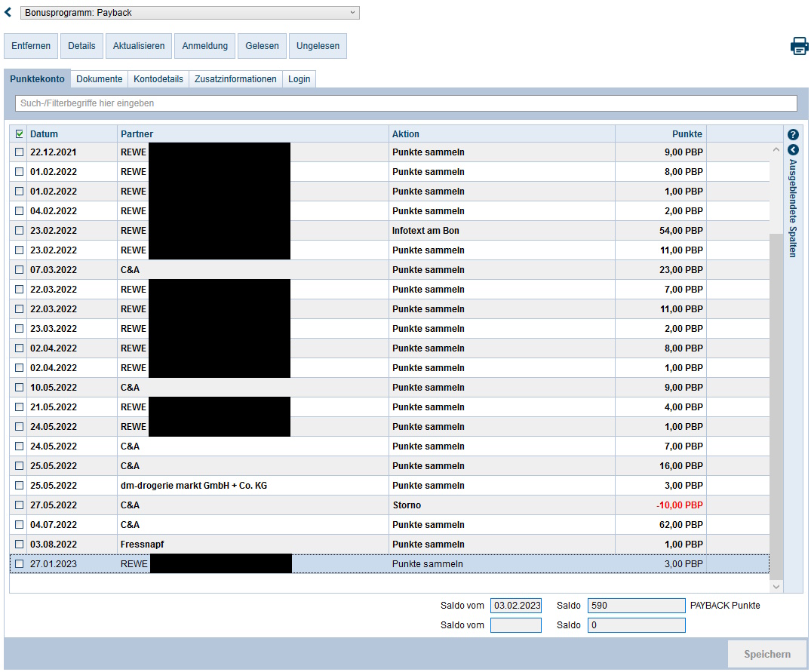Check the row dated 04.02.2022

[20, 211]
